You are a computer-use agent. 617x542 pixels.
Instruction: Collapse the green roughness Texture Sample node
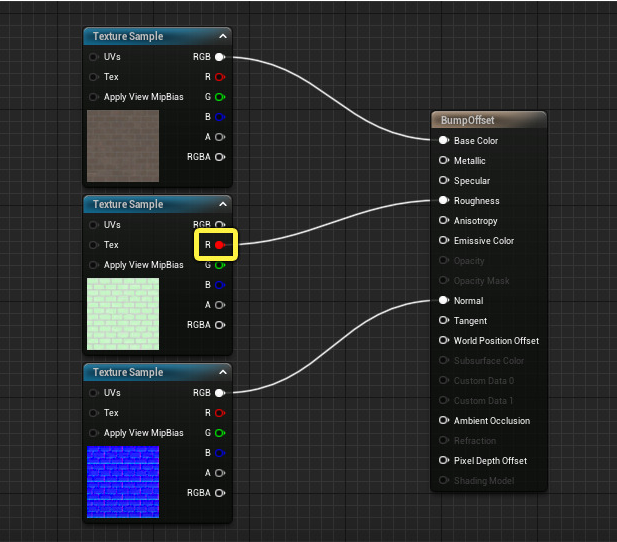[223, 204]
